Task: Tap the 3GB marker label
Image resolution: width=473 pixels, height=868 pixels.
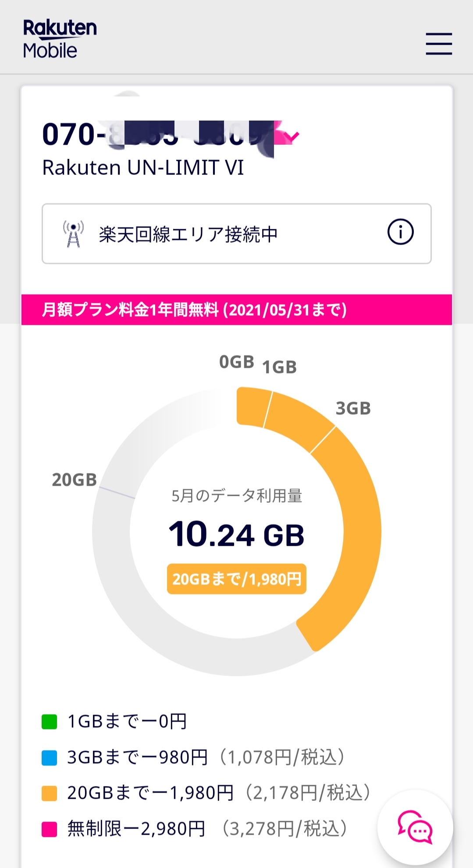Action: pyautogui.click(x=353, y=409)
